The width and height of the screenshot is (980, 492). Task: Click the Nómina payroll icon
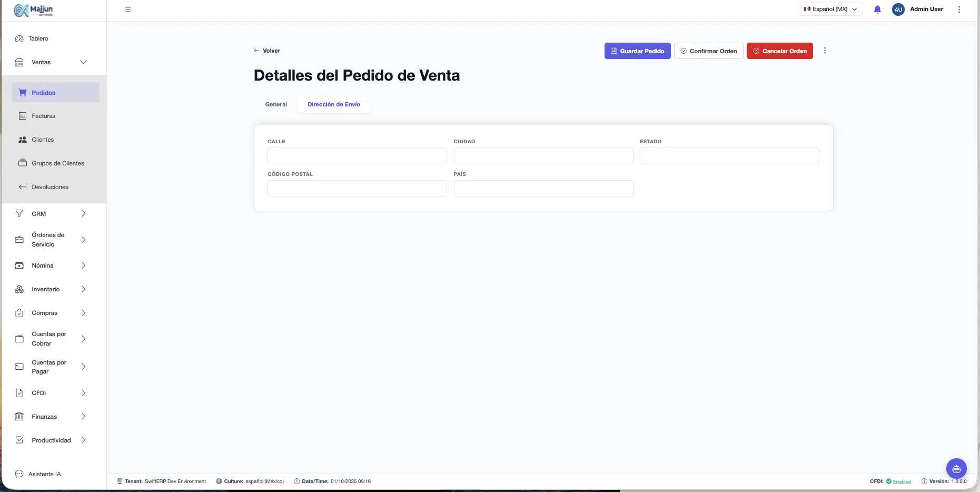tap(19, 265)
